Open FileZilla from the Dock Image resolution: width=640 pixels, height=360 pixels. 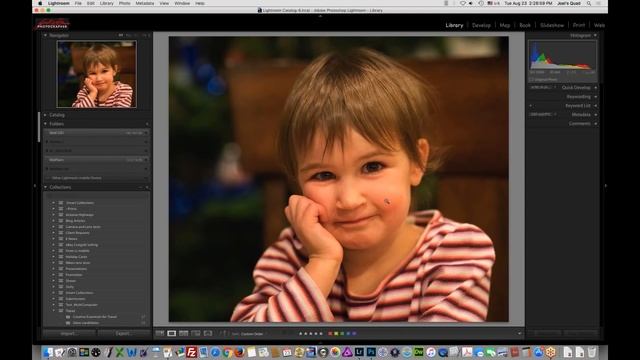191,352
